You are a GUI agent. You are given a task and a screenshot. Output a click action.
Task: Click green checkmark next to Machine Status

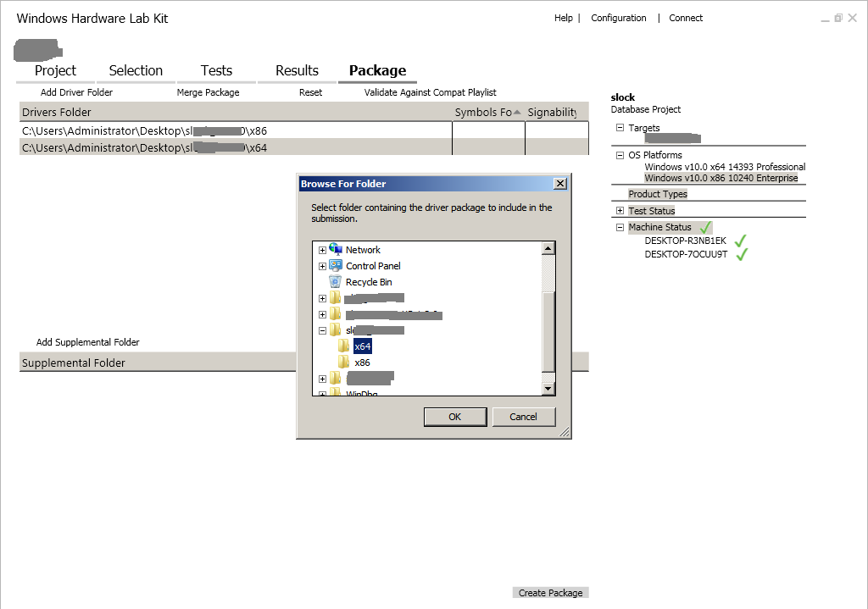click(705, 227)
